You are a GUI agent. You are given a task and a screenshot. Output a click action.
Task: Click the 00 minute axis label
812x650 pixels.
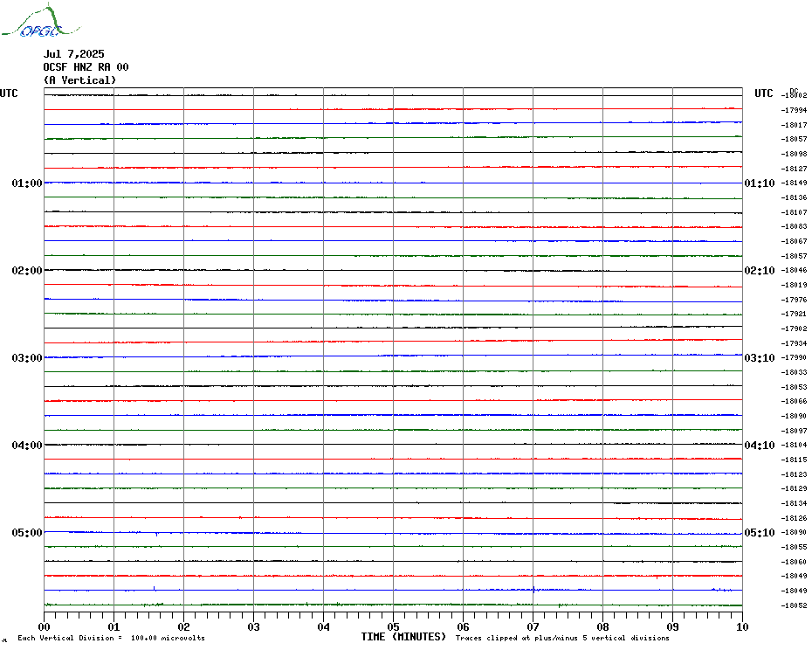coord(45,627)
